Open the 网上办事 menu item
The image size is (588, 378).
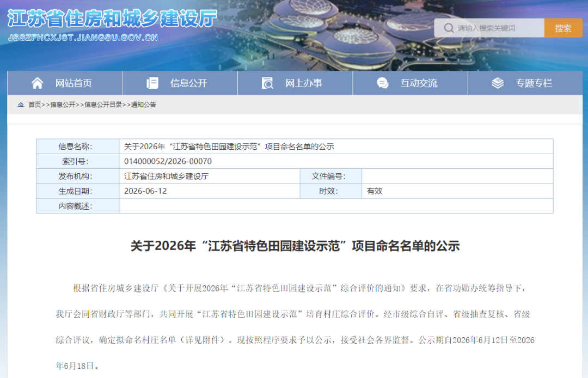tap(295, 83)
